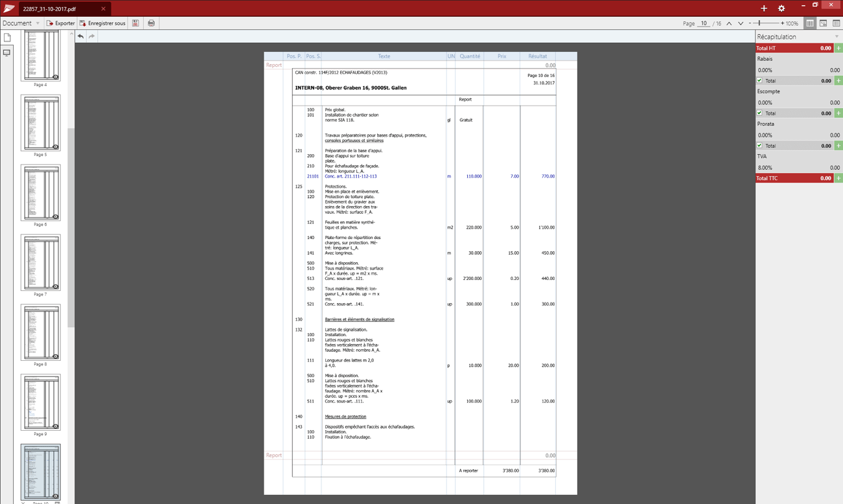Click the top Report label
843x504 pixels.
273,65
